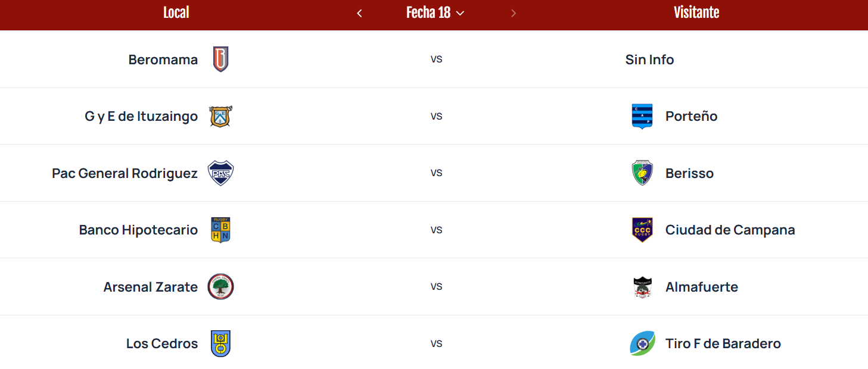Image resolution: width=868 pixels, height=369 pixels.
Task: Click the Banco Hipotecario CBHN logo
Action: point(220,230)
